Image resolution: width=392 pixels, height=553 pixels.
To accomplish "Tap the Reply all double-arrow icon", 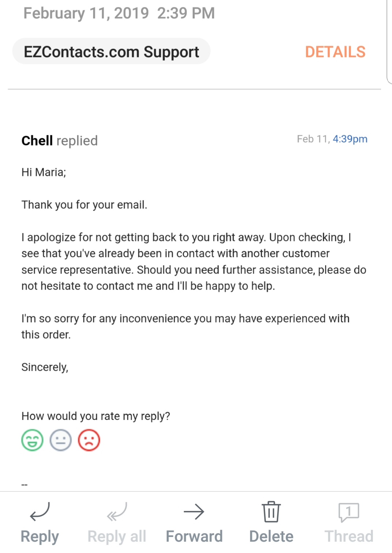I will (116, 513).
